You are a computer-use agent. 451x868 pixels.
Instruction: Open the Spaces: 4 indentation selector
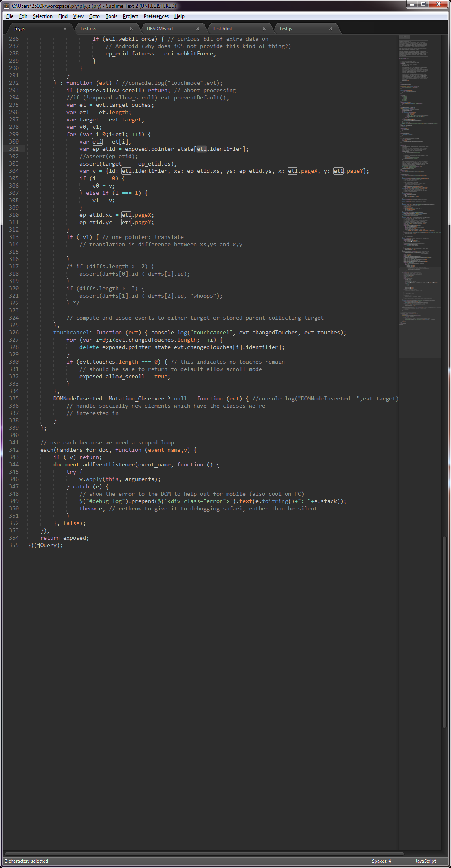381,861
